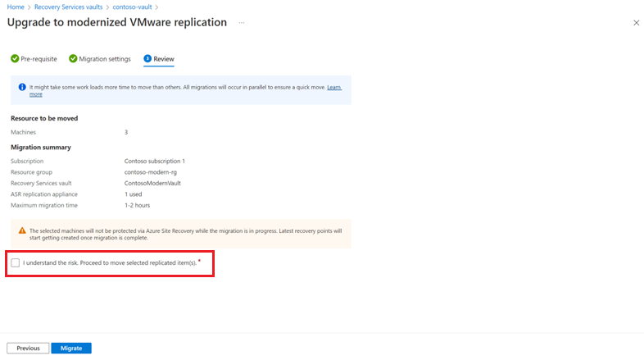This screenshot has width=644, height=360.
Task: Navigate to Home in the breadcrumb
Action: tap(16, 7)
